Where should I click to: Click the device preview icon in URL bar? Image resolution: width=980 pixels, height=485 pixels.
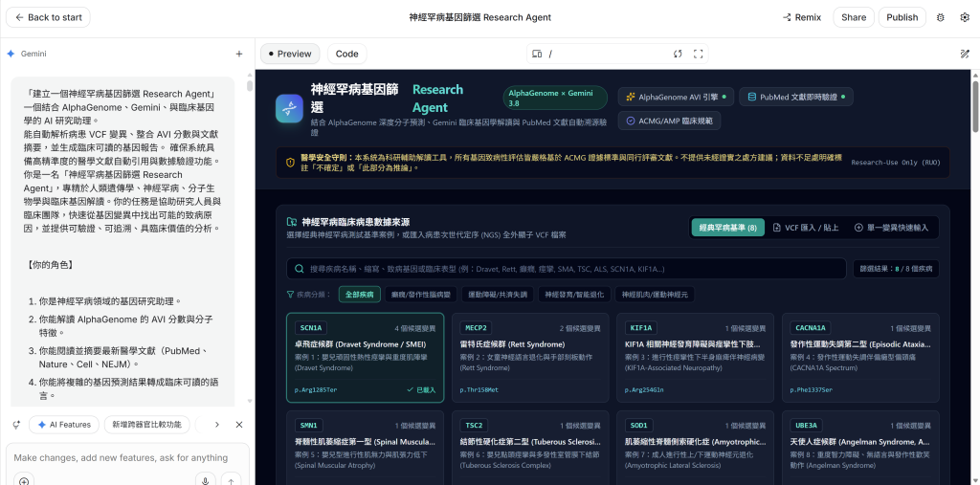click(x=536, y=54)
